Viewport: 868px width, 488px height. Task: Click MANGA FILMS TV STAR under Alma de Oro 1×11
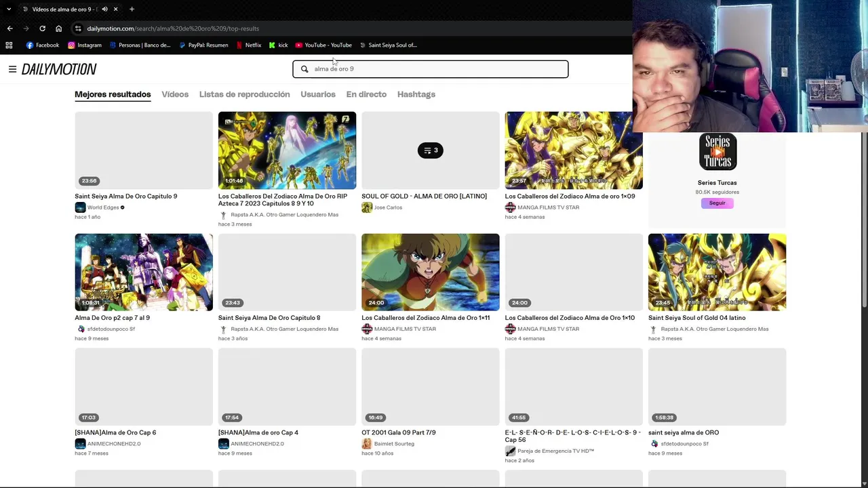[405, 329]
